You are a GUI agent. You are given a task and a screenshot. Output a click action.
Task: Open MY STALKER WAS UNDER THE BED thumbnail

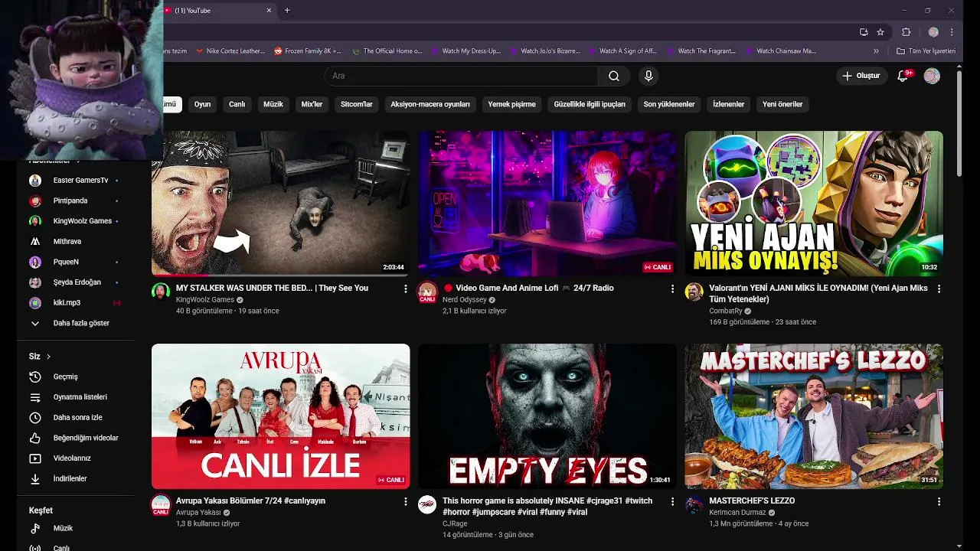(x=280, y=203)
